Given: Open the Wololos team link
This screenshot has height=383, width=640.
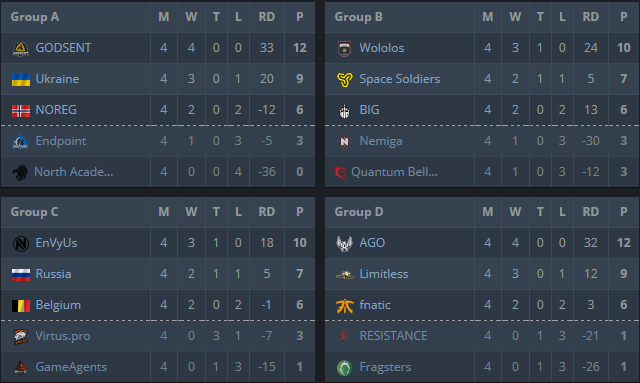Looking at the screenshot, I should coord(382,48).
